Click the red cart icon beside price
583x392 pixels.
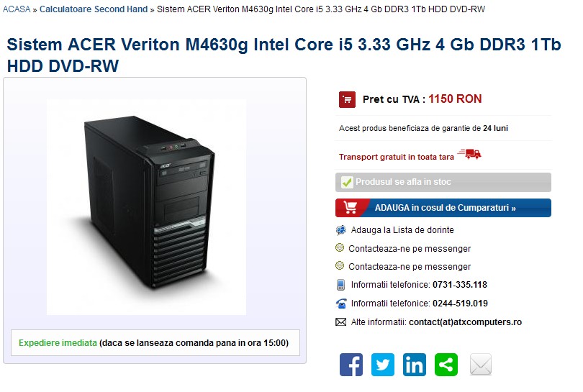point(347,99)
